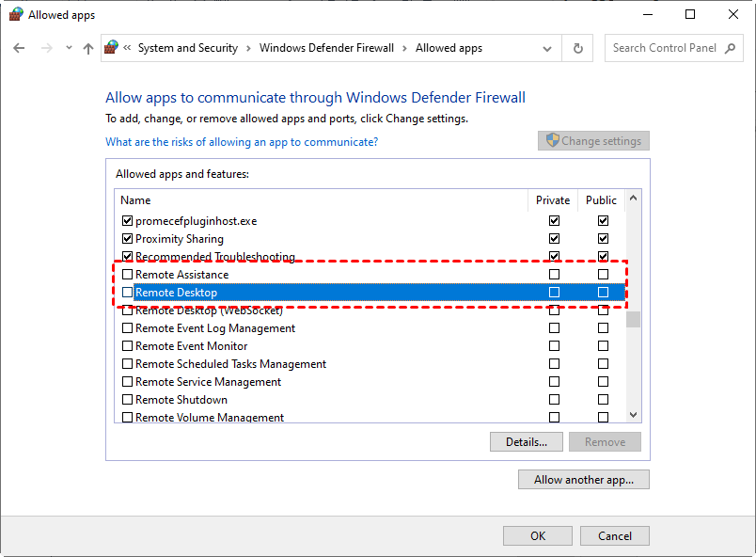Click the app list scrollbar thumb
This screenshot has height=557, width=756.
634,319
